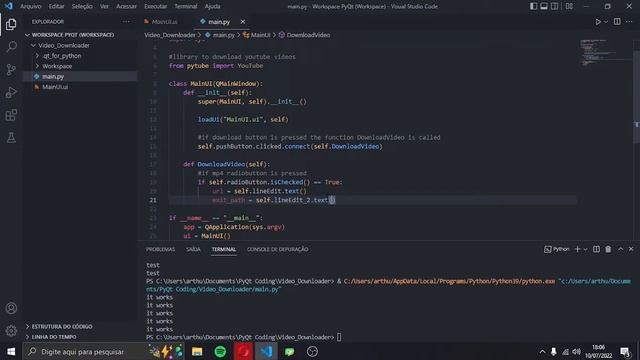Show hidden system tray icons

(x=542, y=351)
